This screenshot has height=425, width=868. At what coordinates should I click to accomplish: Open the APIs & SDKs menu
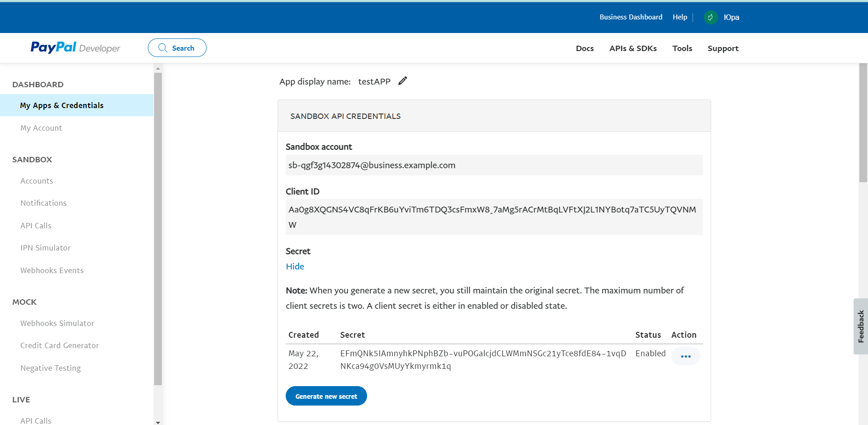pyautogui.click(x=633, y=48)
